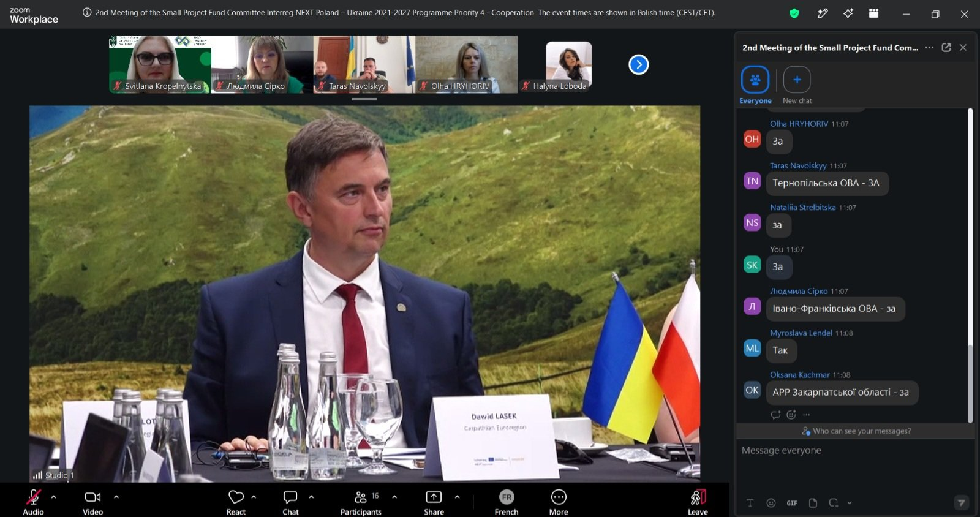980x517 pixels.
Task: Open the annotate pencil icon in the title bar
Action: point(823,13)
